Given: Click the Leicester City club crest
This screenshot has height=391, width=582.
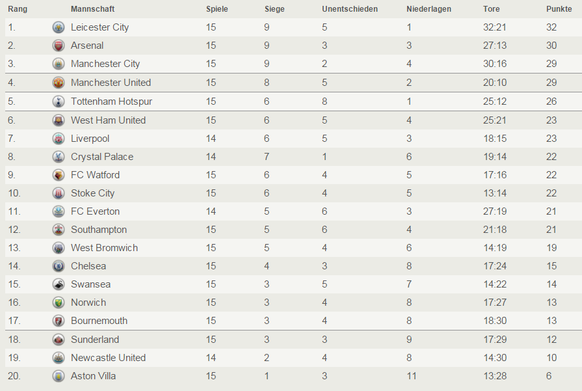Looking at the screenshot, I should tap(58, 27).
